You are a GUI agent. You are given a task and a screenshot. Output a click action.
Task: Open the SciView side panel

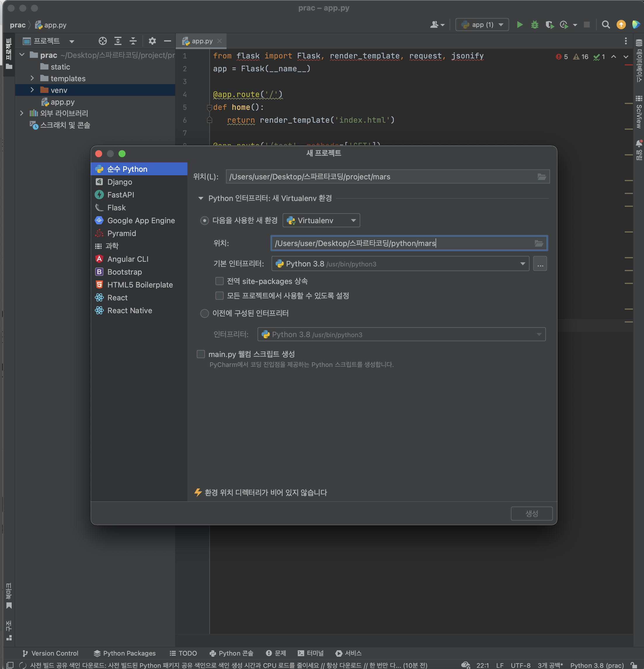639,112
